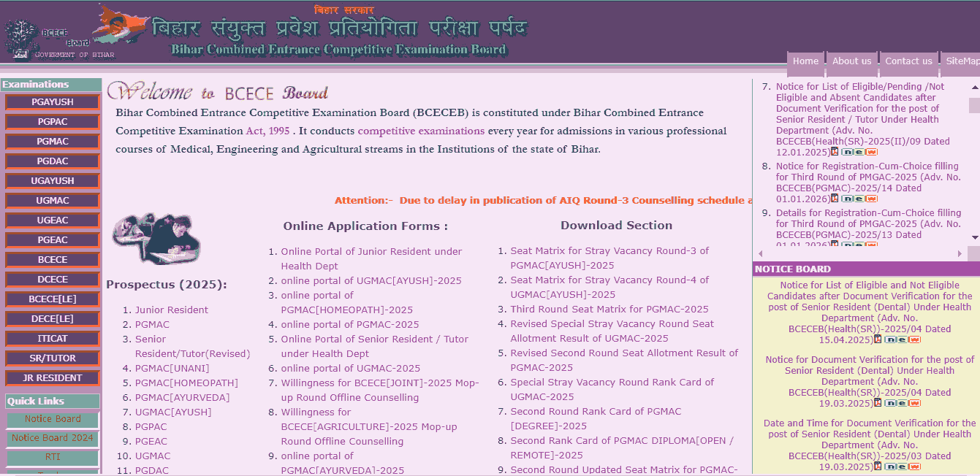Screen dimensions: 980x476
Task: Click right arrow of the horizontal scrollbar
Action: click(x=960, y=253)
